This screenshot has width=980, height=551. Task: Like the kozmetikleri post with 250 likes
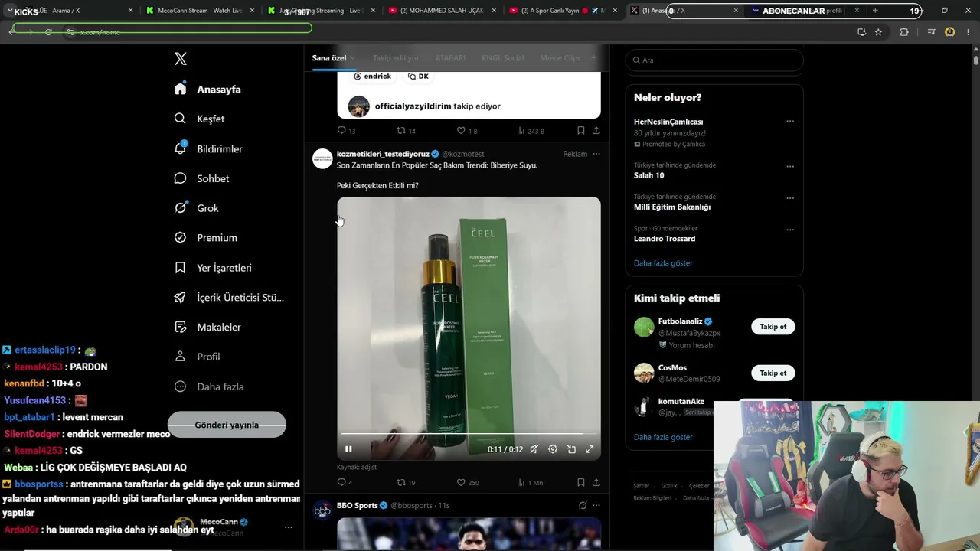click(468, 483)
